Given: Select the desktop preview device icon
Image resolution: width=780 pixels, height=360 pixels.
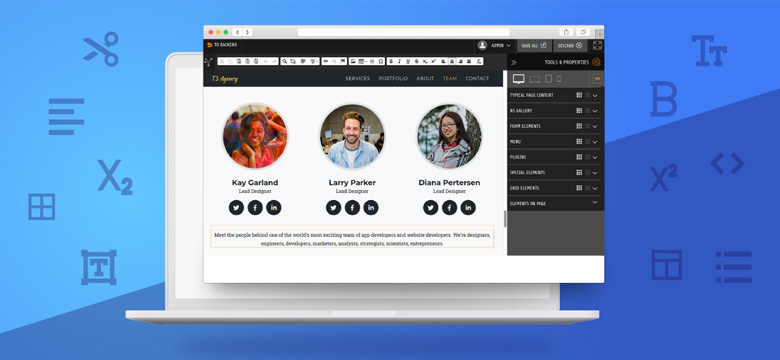Looking at the screenshot, I should pos(519,79).
